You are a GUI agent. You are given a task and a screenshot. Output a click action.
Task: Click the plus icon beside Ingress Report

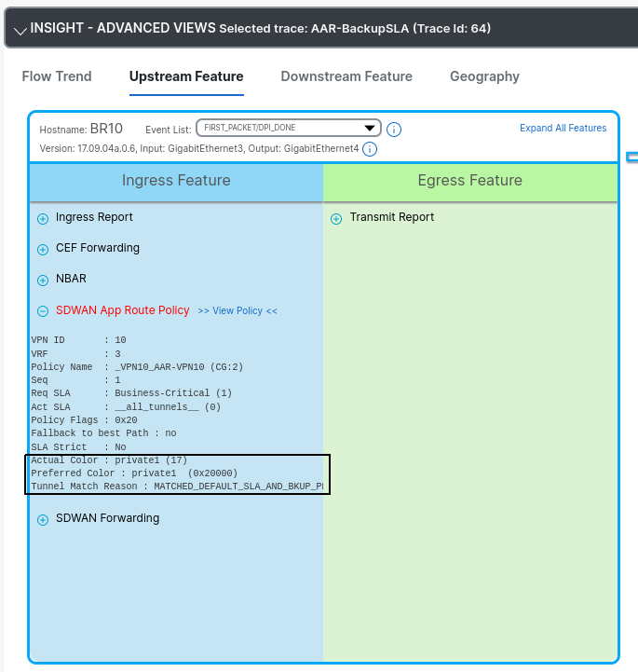43,219
